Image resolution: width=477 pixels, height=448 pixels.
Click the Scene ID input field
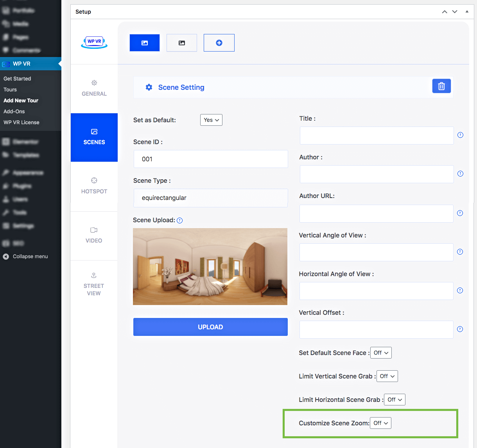click(x=211, y=159)
